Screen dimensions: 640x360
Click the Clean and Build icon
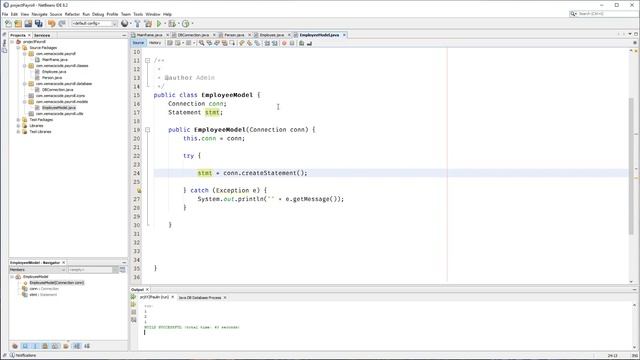(x=148, y=24)
